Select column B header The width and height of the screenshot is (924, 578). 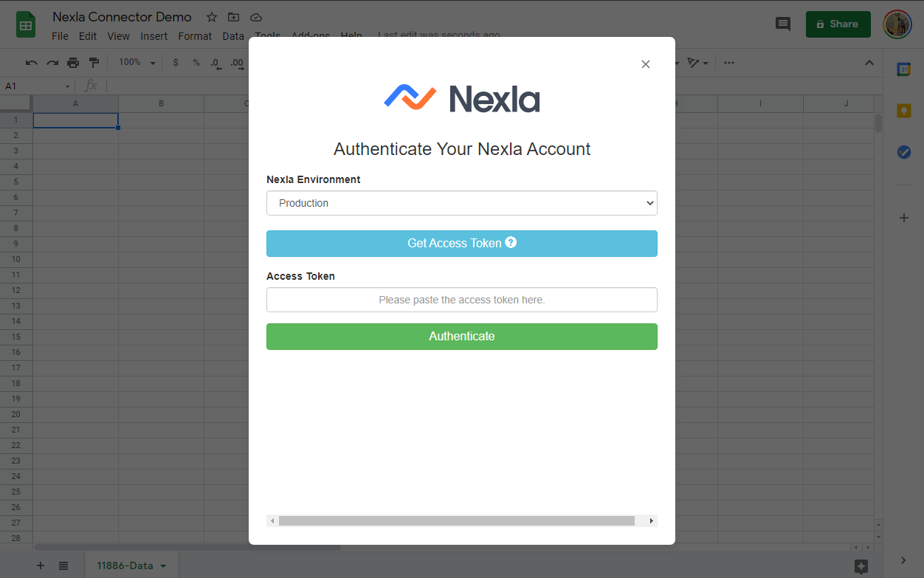161,103
